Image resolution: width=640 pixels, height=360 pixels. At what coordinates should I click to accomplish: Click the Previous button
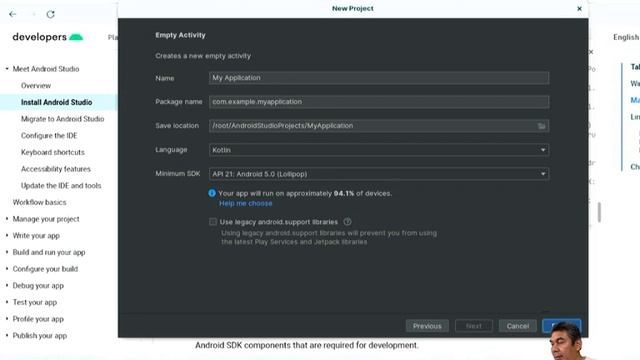click(427, 326)
